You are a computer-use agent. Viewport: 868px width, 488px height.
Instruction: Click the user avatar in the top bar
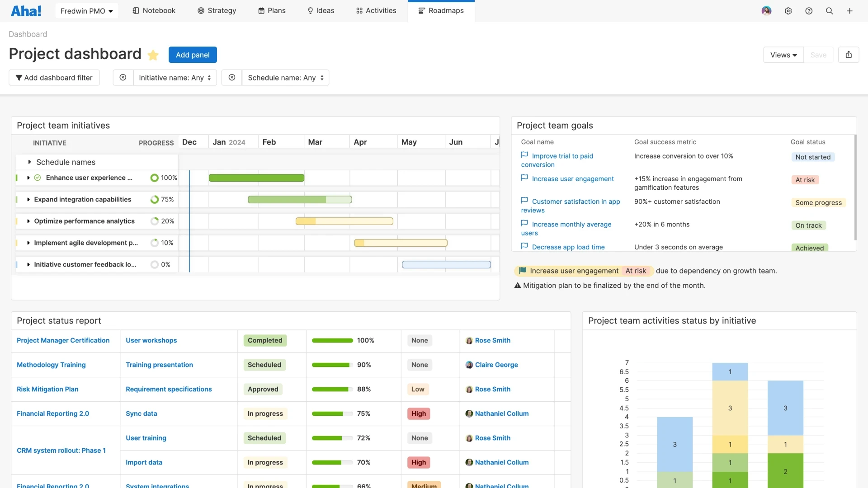point(767,10)
